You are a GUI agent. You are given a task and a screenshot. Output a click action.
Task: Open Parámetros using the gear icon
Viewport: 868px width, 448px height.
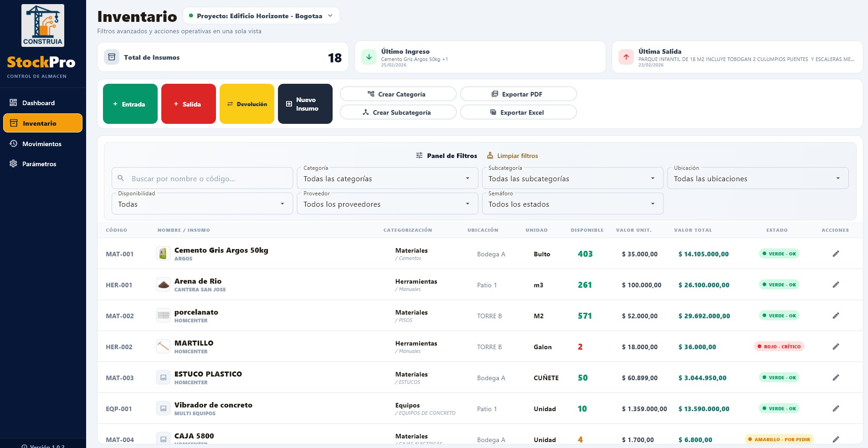13,164
